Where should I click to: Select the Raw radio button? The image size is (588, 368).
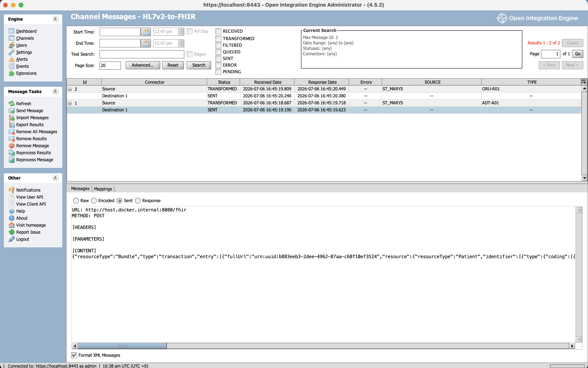point(76,201)
